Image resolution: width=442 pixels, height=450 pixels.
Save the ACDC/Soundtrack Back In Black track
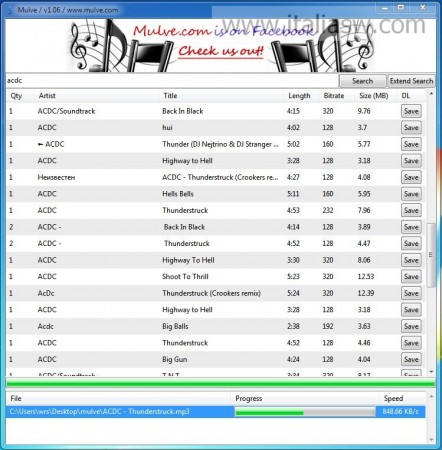[x=411, y=111]
